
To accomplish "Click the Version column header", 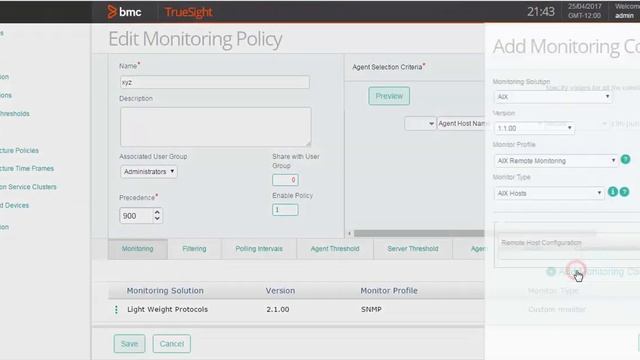I will pyautogui.click(x=280, y=291).
